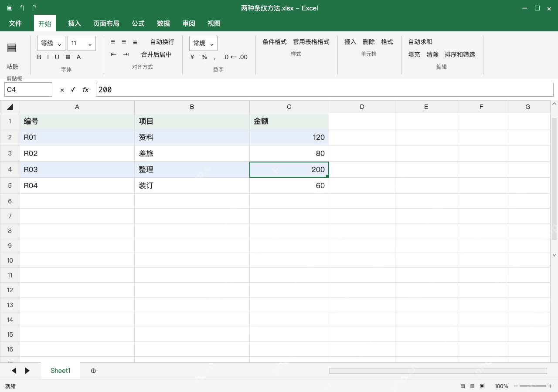
Task: Center-align the cell text
Action: (x=124, y=42)
